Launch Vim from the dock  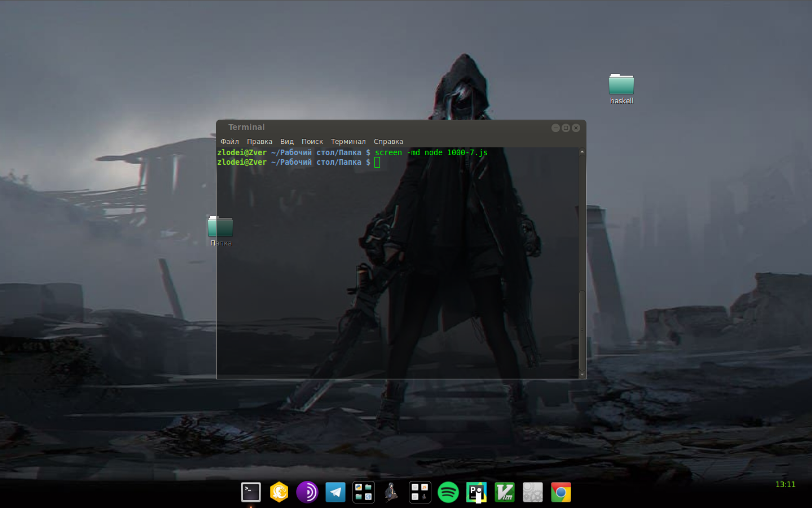pyautogui.click(x=505, y=492)
